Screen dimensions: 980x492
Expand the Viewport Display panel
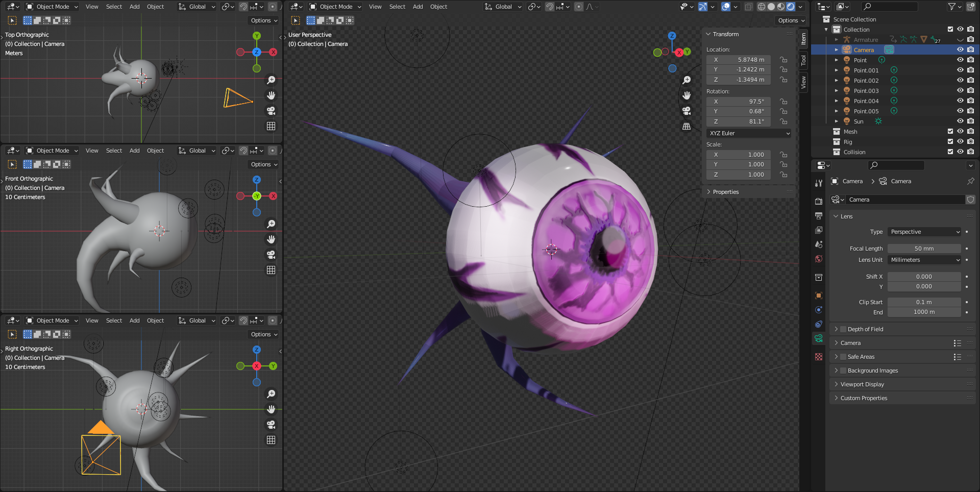[x=862, y=384]
